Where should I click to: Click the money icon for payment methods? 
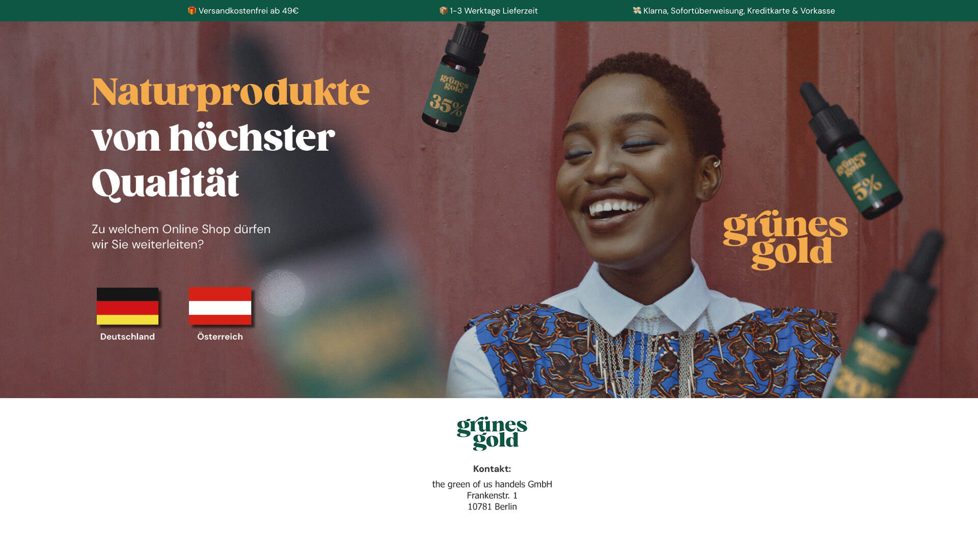click(x=637, y=11)
